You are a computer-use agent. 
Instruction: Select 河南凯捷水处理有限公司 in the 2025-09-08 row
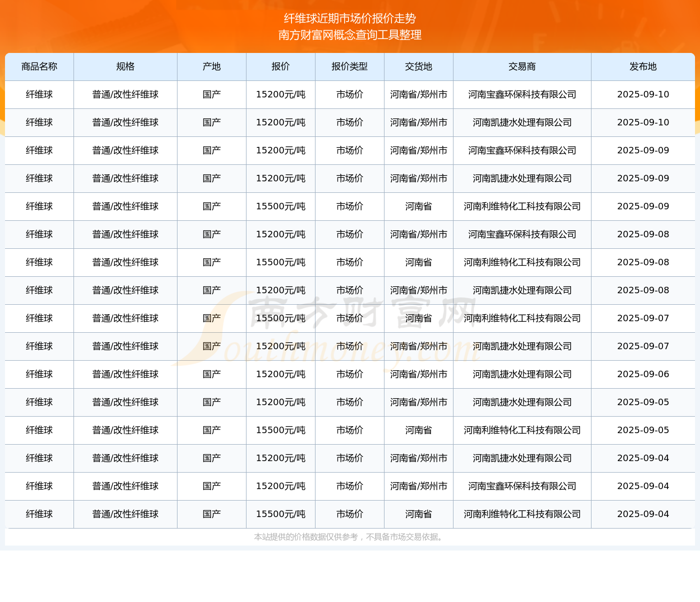[522, 290]
